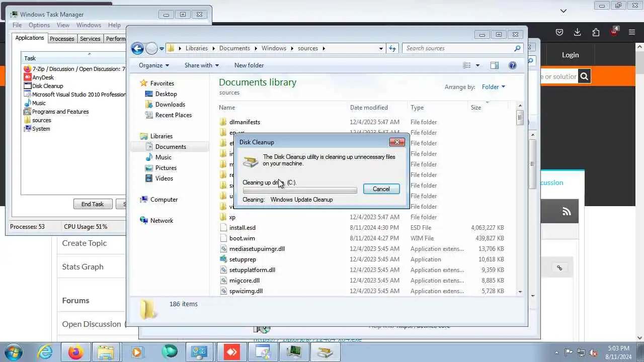Open Windows menu in Task Manager

89,25
